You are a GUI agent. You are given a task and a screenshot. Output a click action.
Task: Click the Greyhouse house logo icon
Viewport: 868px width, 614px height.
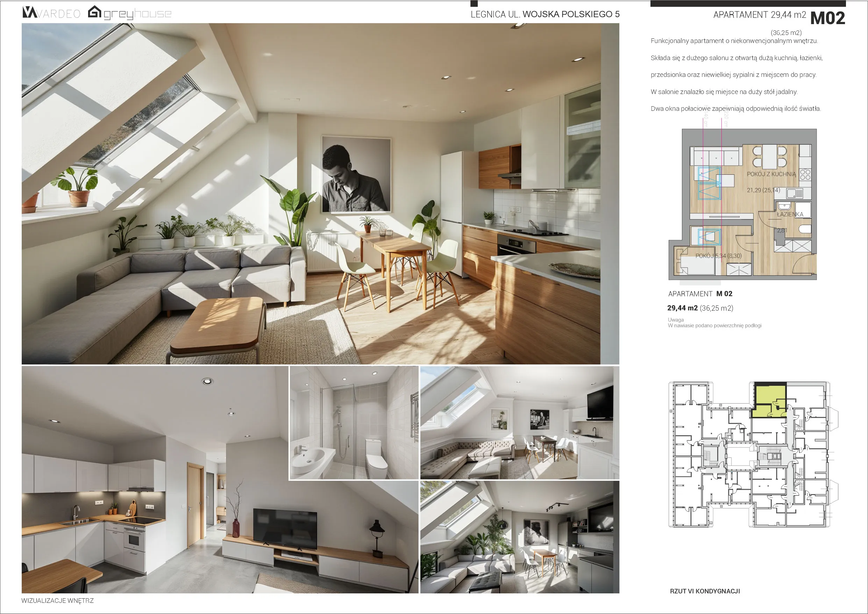pos(94,12)
